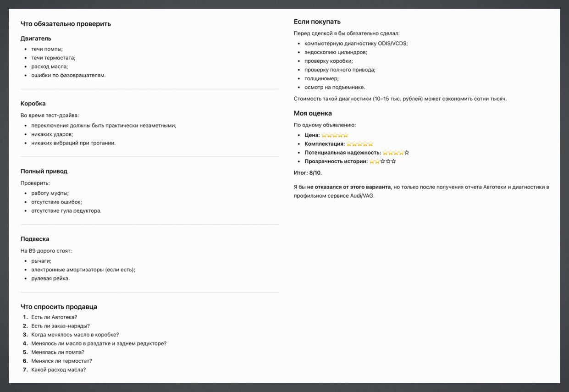Click the bullet ошибки по фазовращателям
Screen dimensions: 569x392
coord(68,75)
